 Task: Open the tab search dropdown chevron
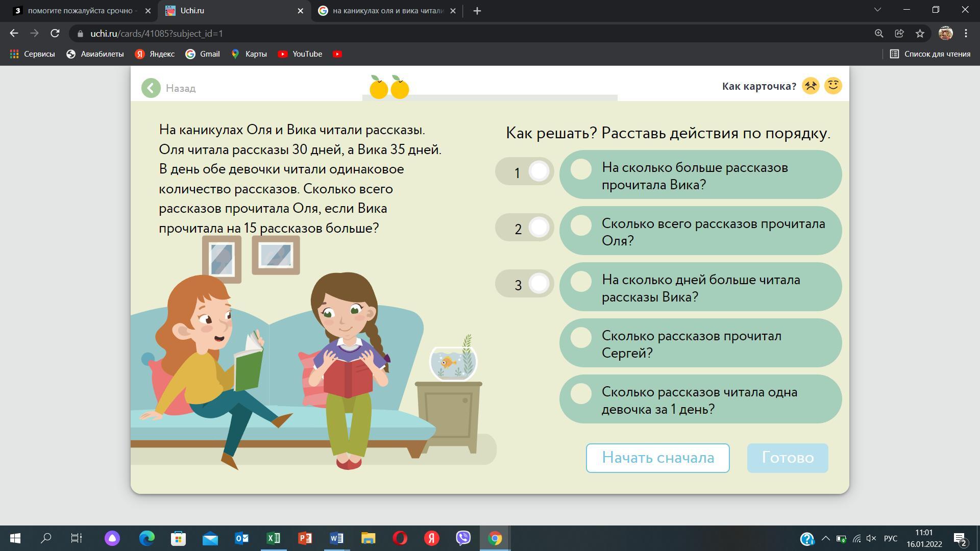(878, 10)
